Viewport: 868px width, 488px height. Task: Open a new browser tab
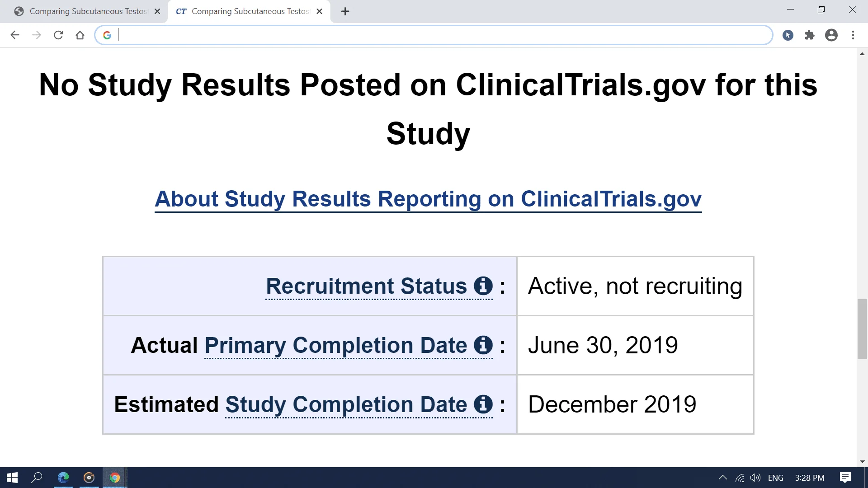pos(345,12)
